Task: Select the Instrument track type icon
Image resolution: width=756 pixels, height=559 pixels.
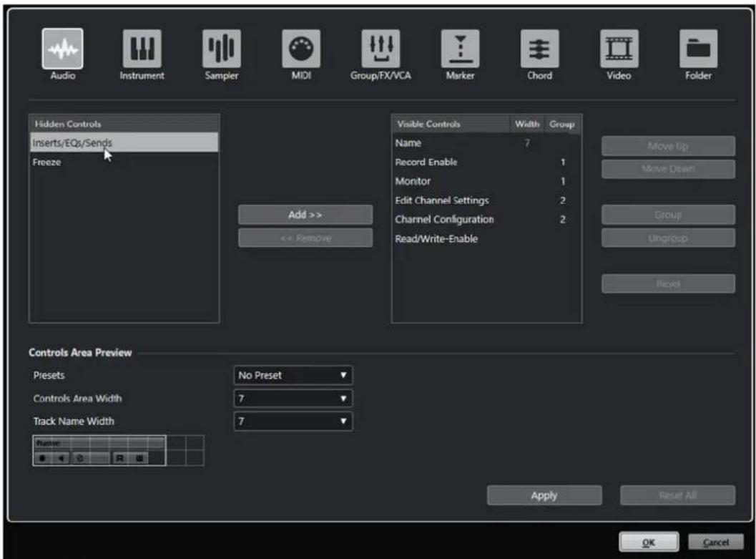Action: [142, 48]
